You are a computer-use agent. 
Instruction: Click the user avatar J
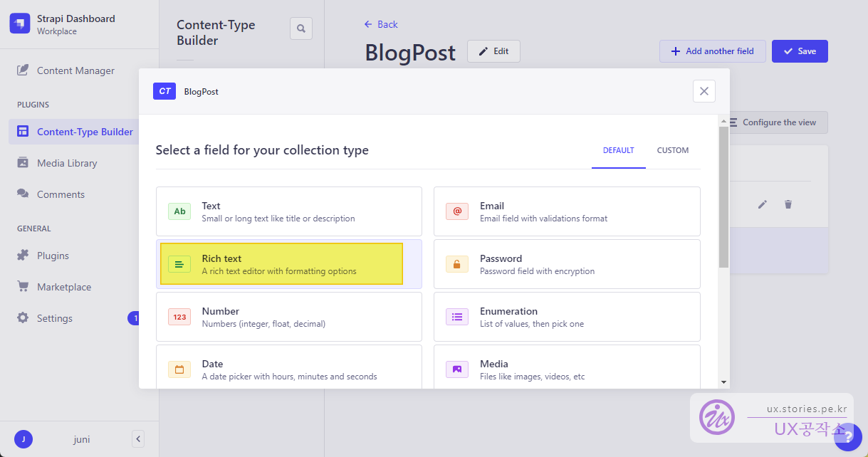pyautogui.click(x=23, y=439)
